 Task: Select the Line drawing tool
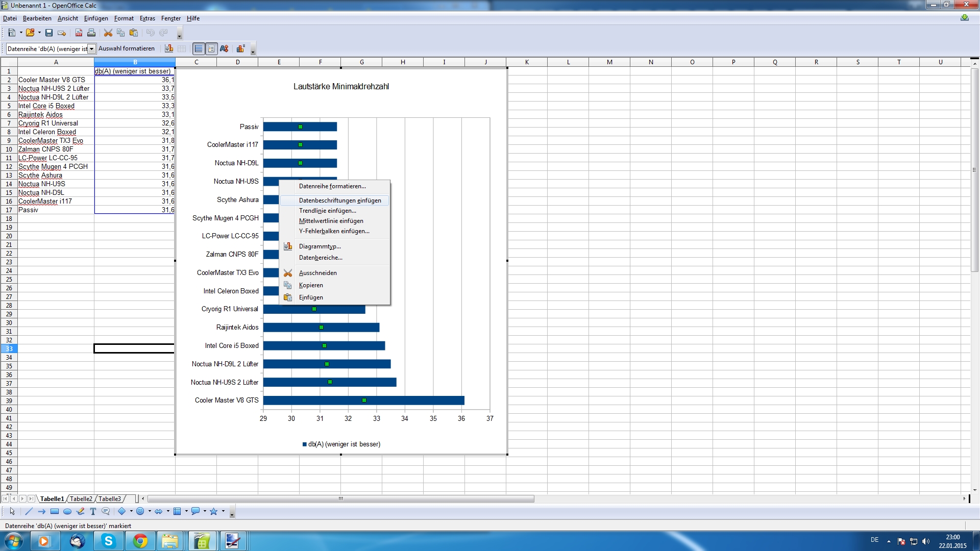29,511
